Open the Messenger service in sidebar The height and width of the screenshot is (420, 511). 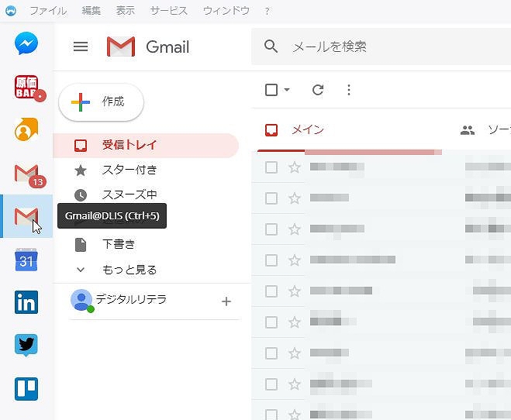(x=26, y=43)
